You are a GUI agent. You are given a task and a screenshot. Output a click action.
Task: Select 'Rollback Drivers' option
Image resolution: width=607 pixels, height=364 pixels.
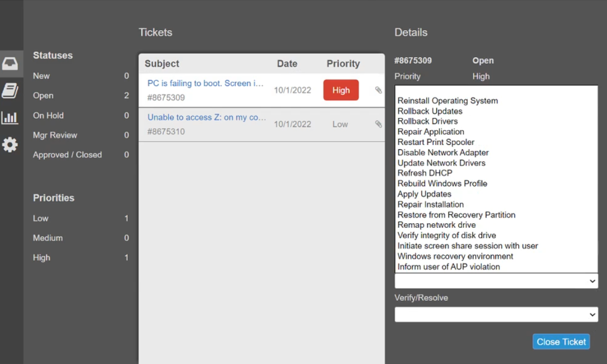click(496, 121)
